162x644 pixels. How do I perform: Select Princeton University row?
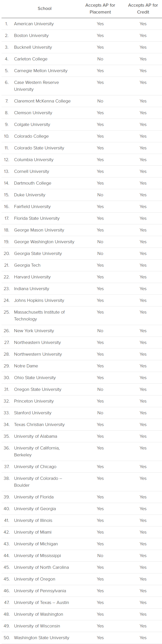point(82,401)
